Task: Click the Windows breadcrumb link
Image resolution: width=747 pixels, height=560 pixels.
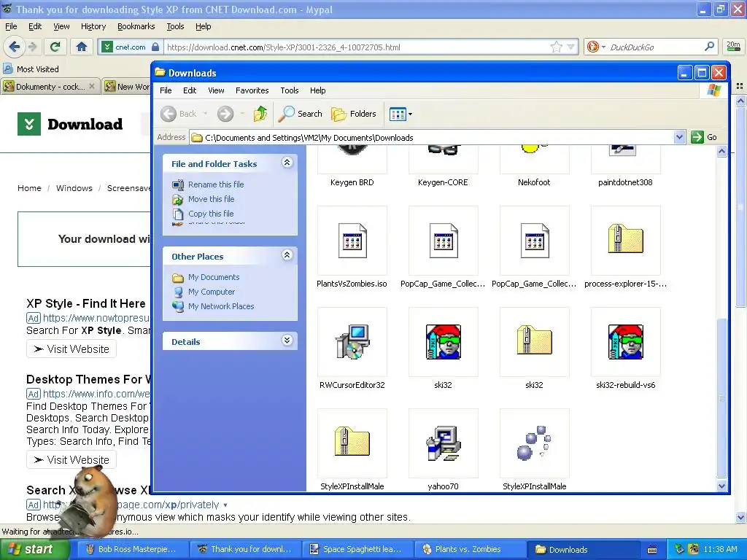Action: [74, 188]
